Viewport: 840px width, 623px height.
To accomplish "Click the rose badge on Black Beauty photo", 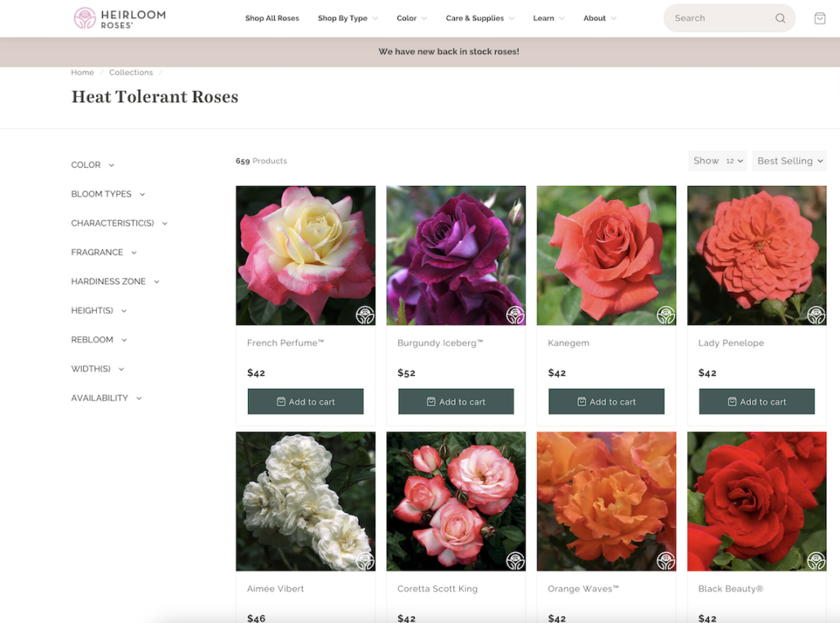I will tap(816, 560).
